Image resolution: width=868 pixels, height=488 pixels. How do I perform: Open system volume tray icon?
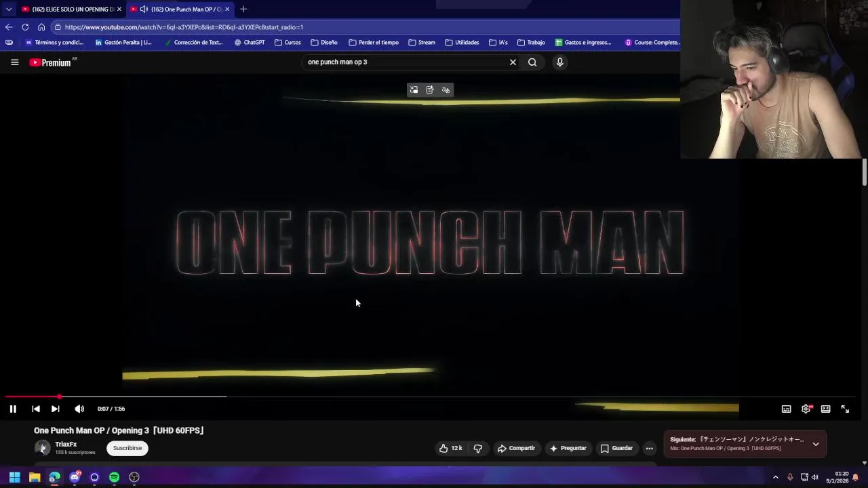point(815,477)
